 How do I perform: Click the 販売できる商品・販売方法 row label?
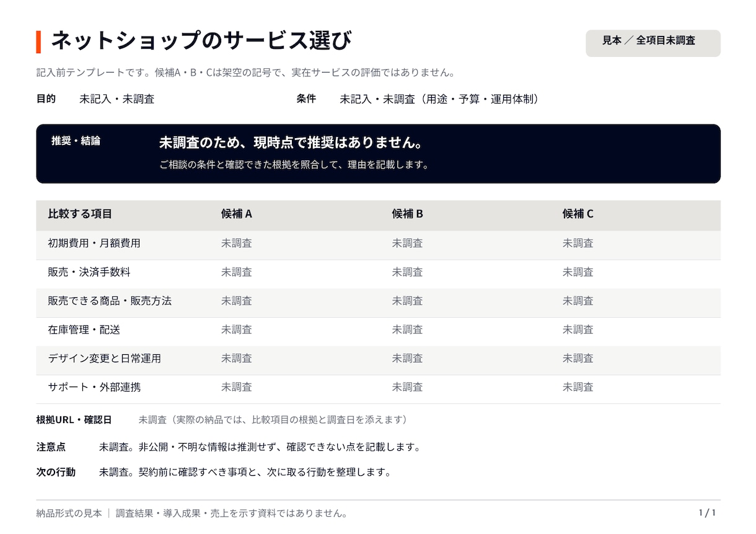tap(110, 301)
